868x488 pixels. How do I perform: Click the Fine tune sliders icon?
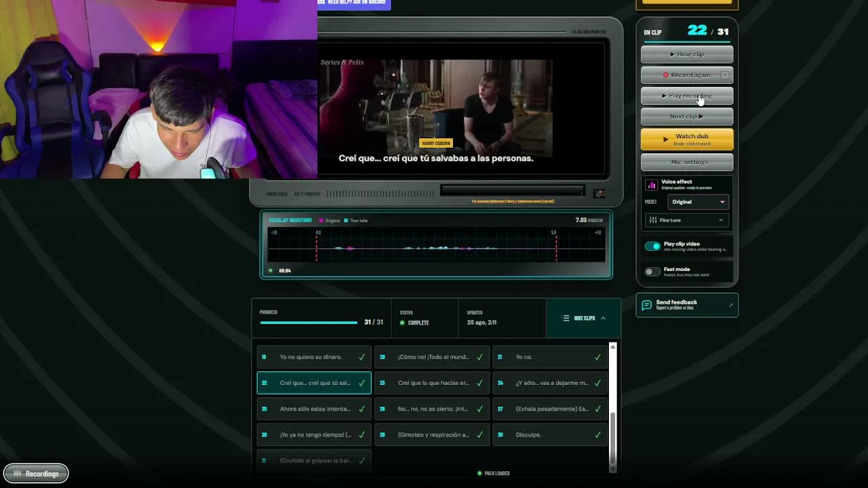[x=653, y=220]
